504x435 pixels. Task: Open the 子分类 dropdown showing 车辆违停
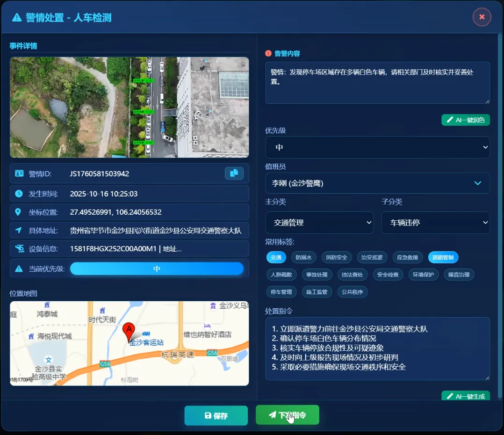pos(435,223)
